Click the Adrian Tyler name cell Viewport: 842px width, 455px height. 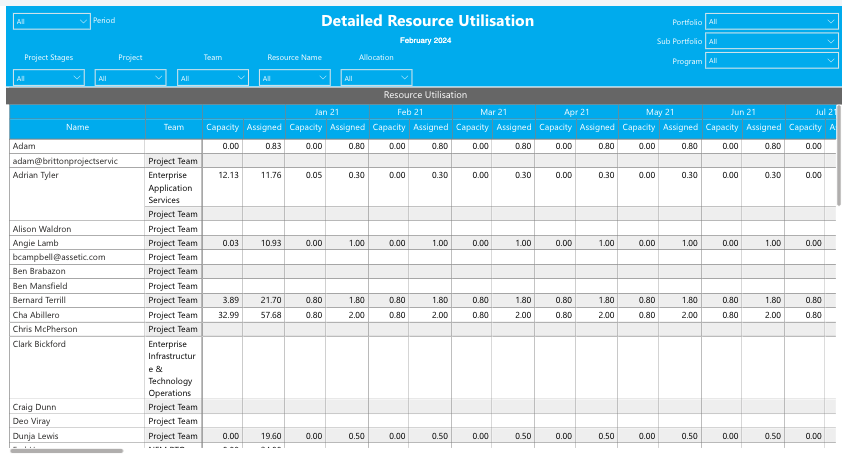[x=77, y=194]
